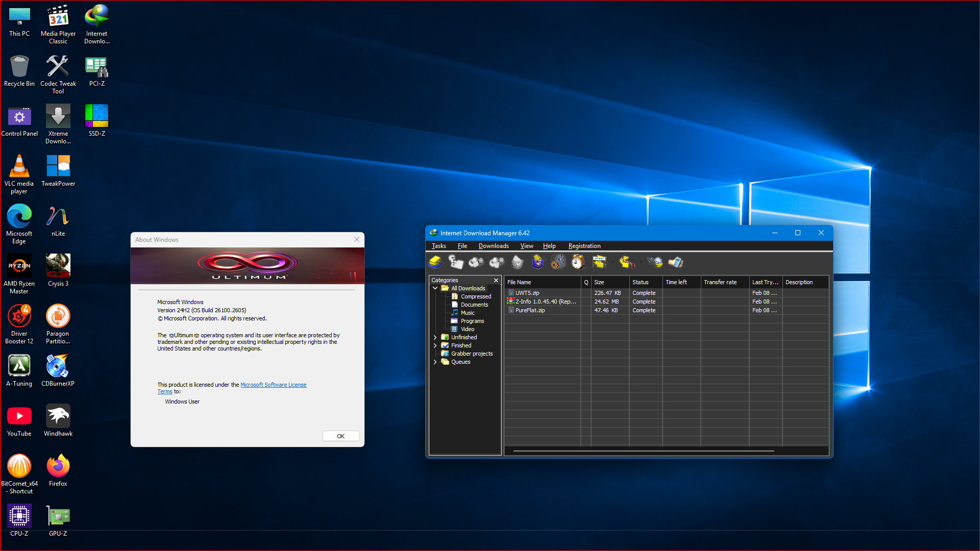The image size is (980, 551).
Task: Expand the Unfinished category
Action: point(435,337)
